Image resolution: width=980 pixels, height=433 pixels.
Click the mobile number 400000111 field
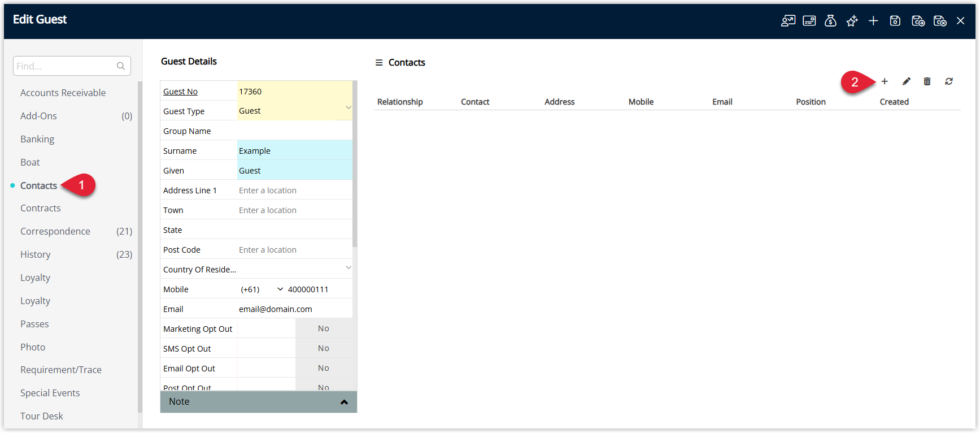[319, 289]
